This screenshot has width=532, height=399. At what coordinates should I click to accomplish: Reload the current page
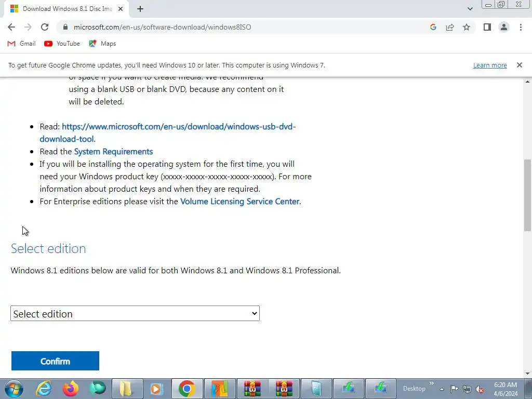coord(45,27)
